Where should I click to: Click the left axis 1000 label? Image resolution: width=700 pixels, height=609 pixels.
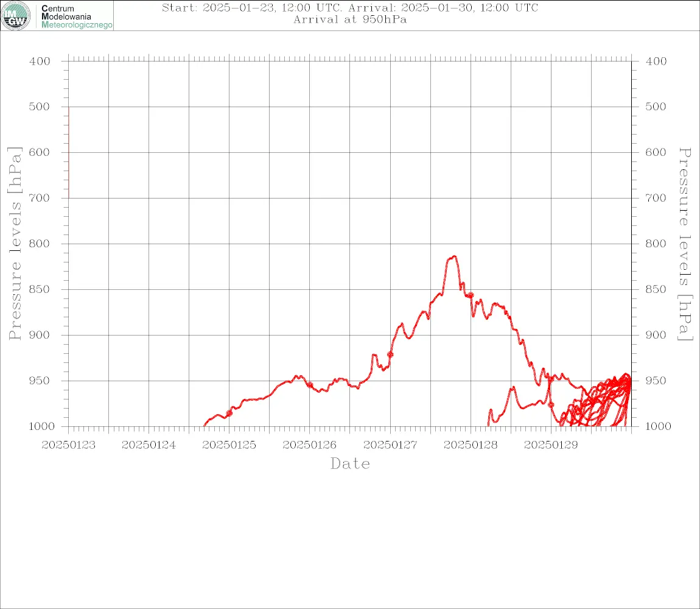42,426
